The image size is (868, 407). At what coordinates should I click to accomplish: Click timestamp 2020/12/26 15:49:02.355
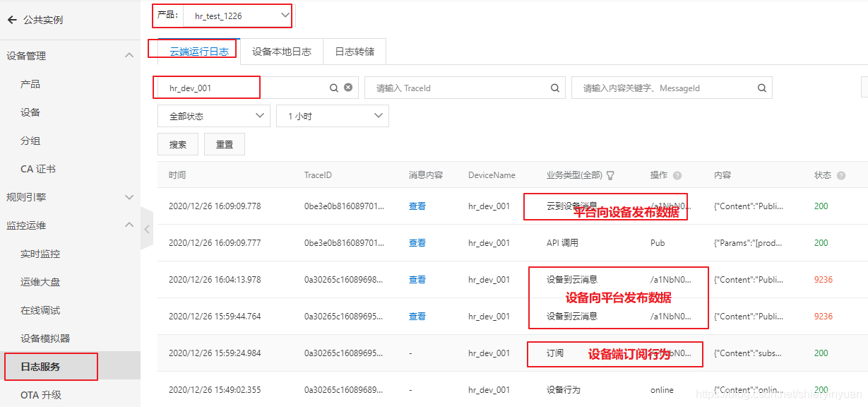point(215,390)
